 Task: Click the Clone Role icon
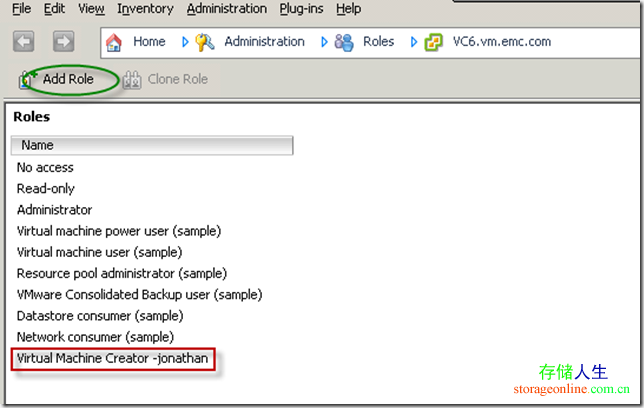132,78
